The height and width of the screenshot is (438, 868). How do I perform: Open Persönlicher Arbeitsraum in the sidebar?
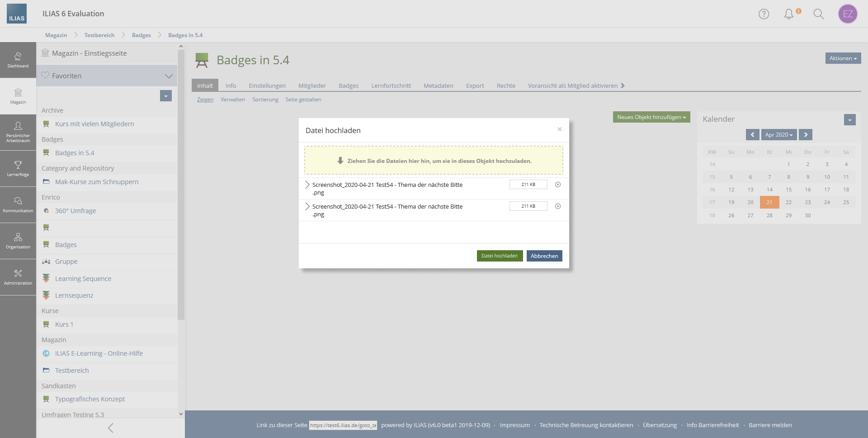pos(18,133)
